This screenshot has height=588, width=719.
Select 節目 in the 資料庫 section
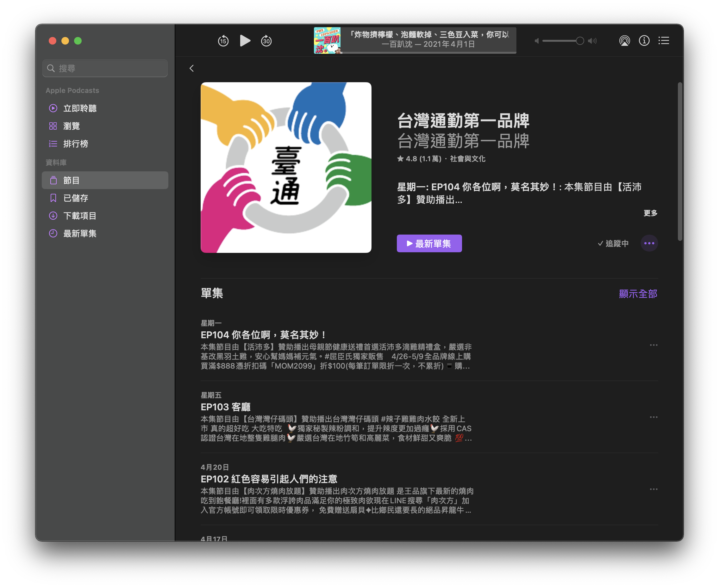point(72,180)
